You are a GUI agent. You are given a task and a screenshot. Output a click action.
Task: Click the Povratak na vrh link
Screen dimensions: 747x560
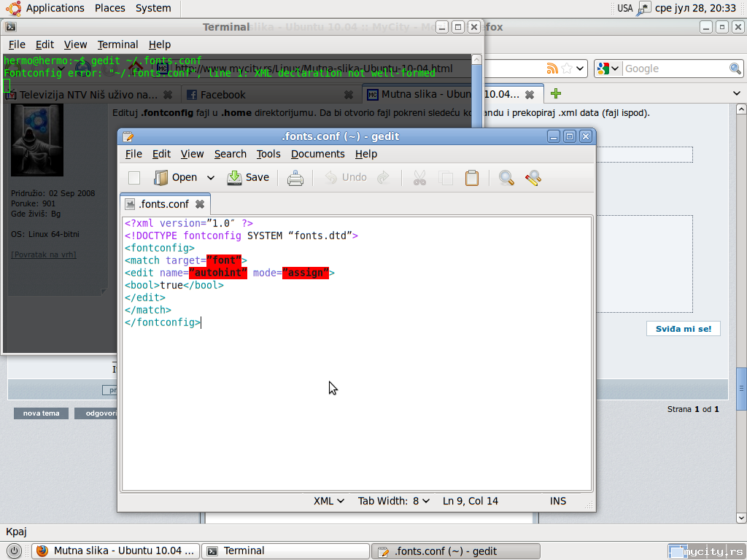43,254
